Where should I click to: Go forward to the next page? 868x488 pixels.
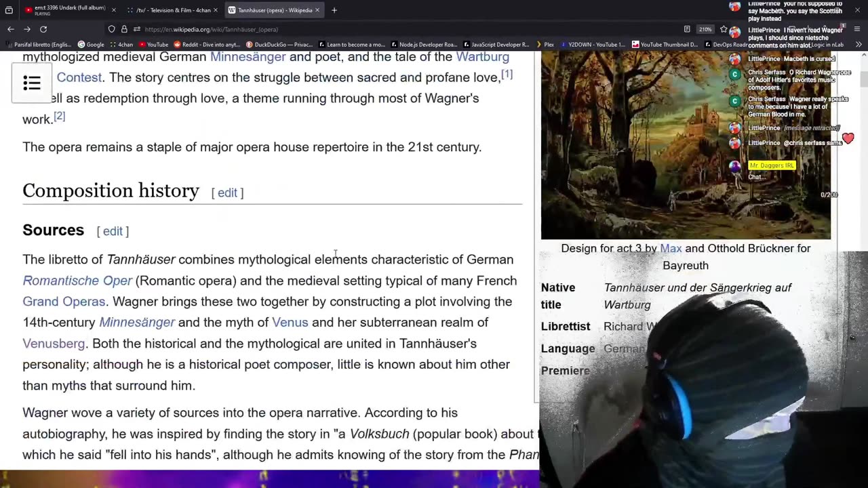27,29
